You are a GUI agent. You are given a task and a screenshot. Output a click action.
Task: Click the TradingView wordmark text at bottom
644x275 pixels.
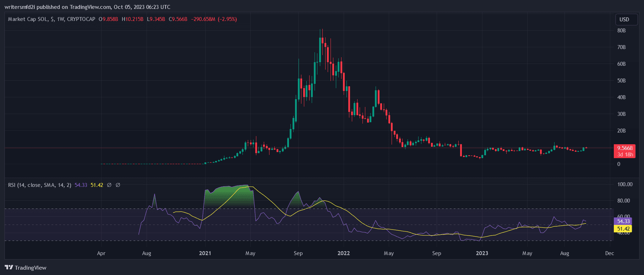[31, 268]
